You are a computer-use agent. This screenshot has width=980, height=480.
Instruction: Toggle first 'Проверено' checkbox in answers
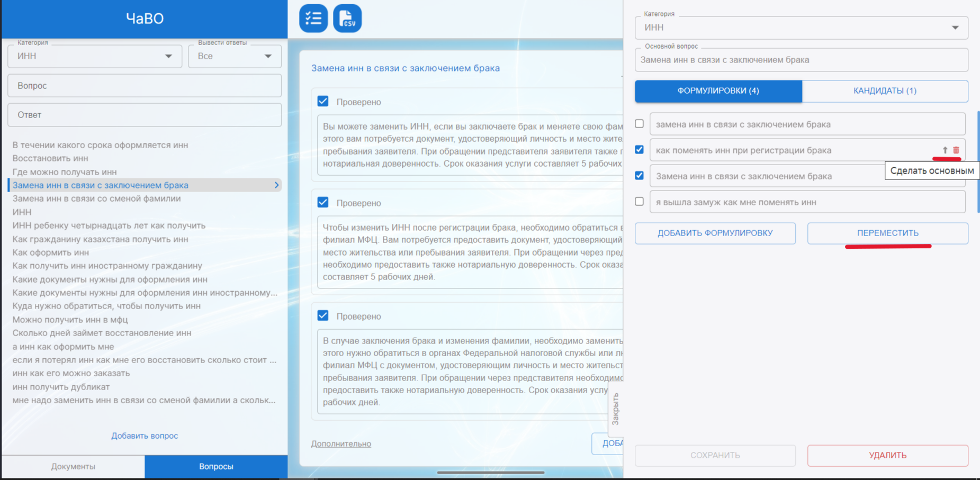(x=323, y=101)
